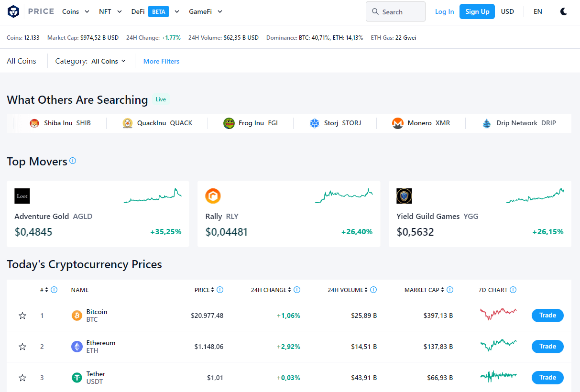Expand the NFT menu

pyautogui.click(x=110, y=11)
